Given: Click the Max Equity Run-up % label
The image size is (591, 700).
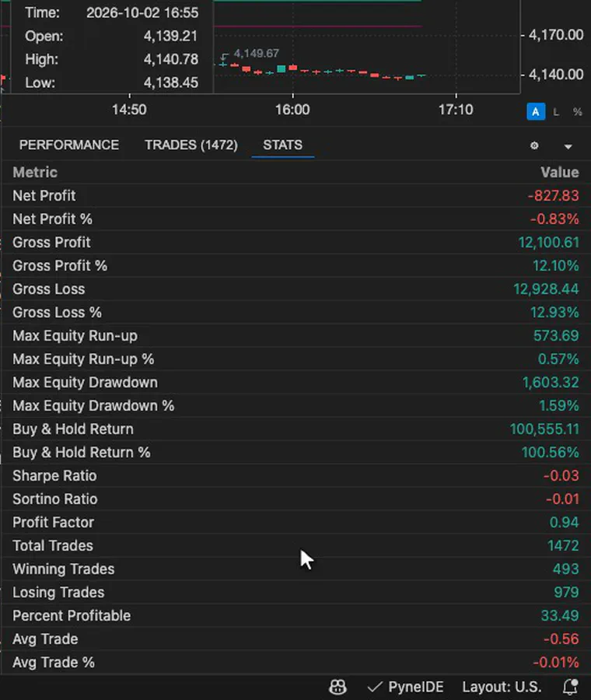Looking at the screenshot, I should pos(83,359).
